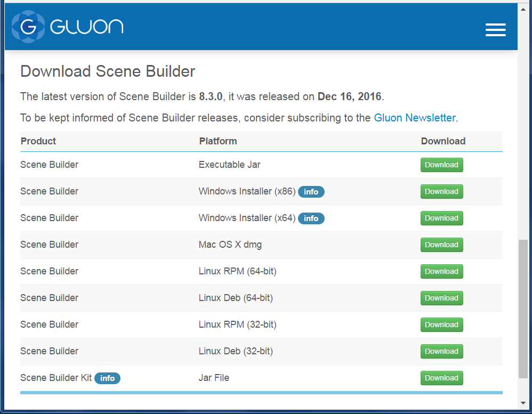Click the info badge next to Windows Installer (x64)
The height and width of the screenshot is (414, 532).
click(x=311, y=218)
